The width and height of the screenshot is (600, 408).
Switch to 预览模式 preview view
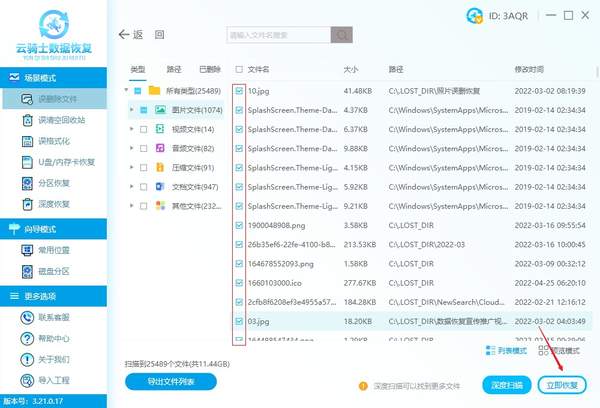(x=559, y=351)
